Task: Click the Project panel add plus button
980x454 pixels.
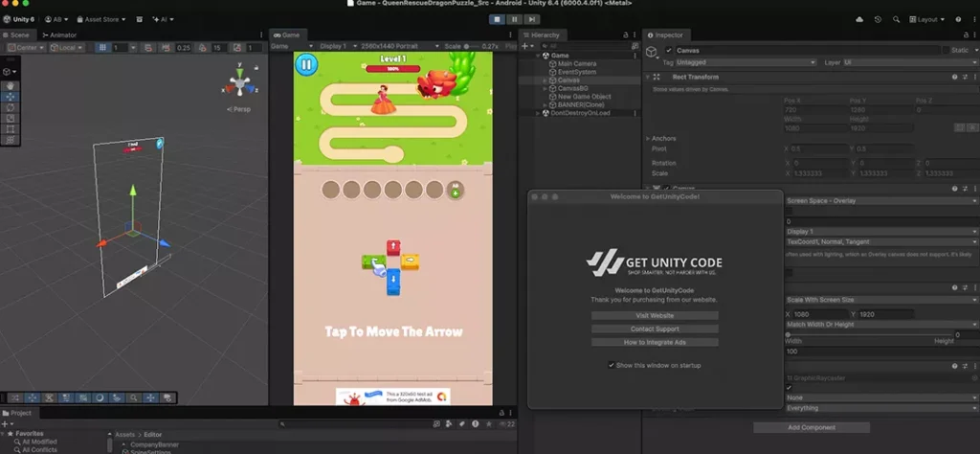Action: [x=5, y=424]
